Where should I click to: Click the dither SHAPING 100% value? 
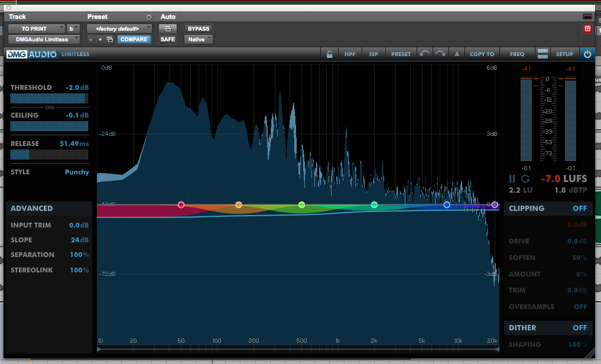pos(577,344)
